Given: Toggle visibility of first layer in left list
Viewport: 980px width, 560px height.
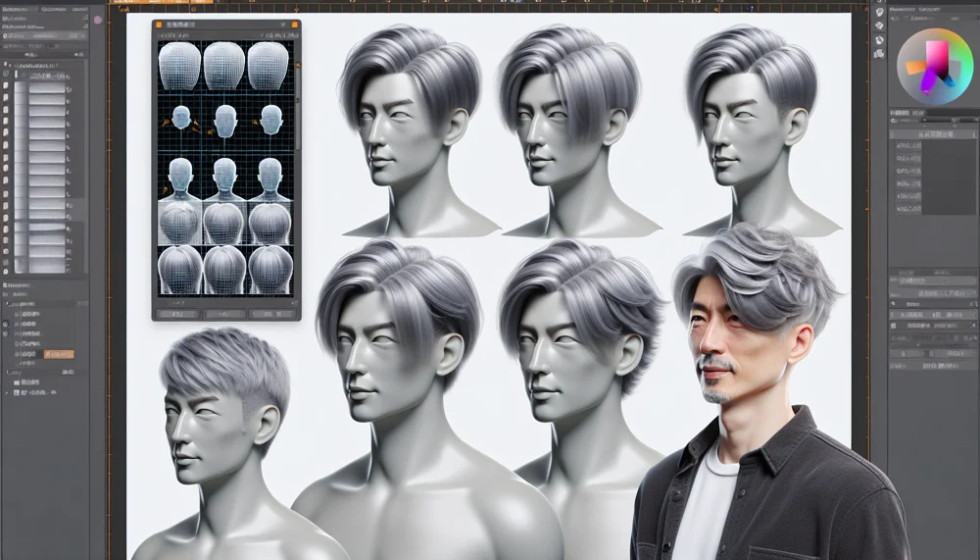Looking at the screenshot, I should tap(7, 87).
